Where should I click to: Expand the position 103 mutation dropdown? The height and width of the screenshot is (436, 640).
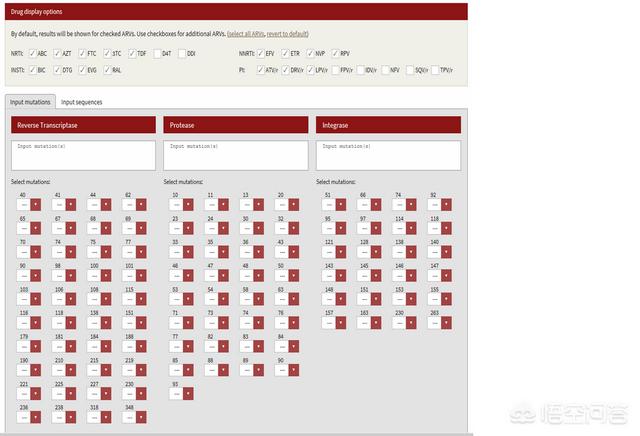pyautogui.click(x=36, y=297)
